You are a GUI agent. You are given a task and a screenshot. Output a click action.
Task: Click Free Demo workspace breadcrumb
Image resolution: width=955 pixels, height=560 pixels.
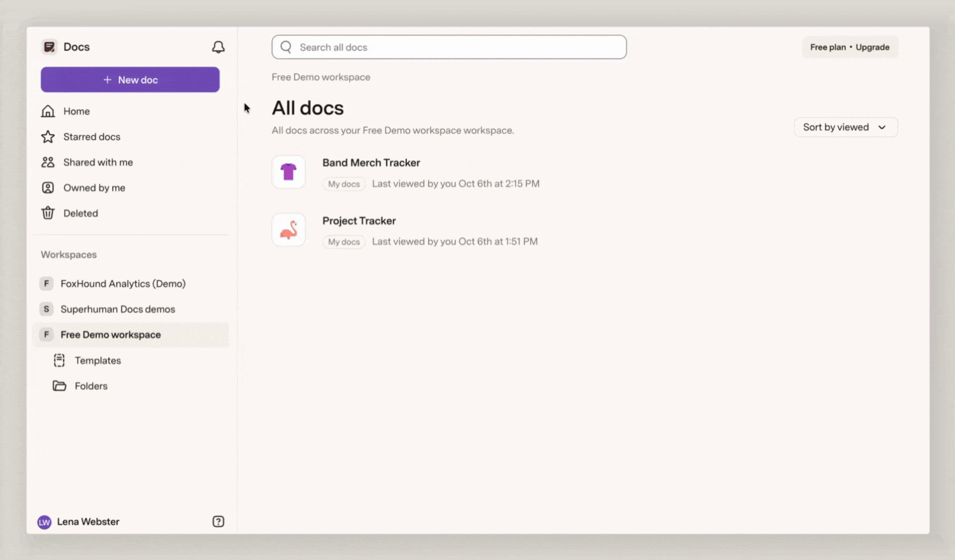click(321, 77)
